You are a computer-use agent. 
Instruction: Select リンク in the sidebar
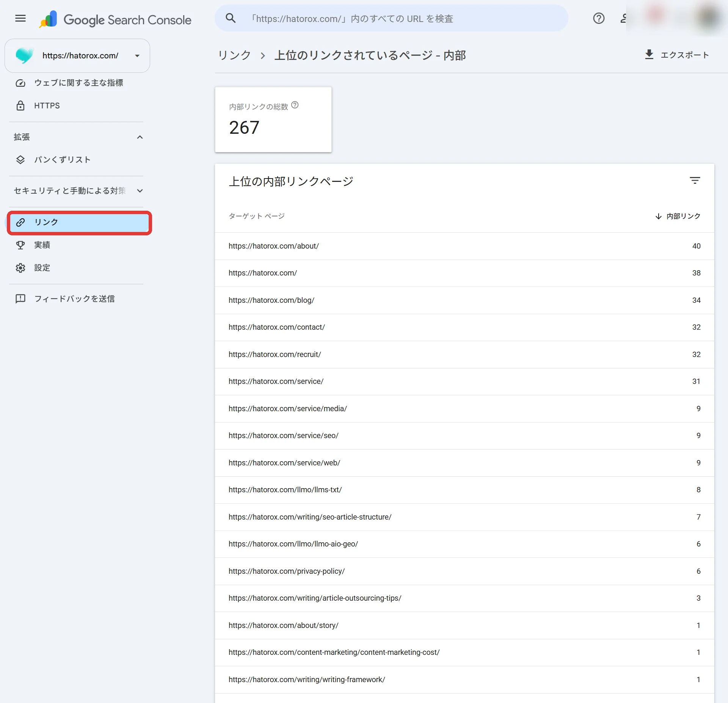pos(79,222)
